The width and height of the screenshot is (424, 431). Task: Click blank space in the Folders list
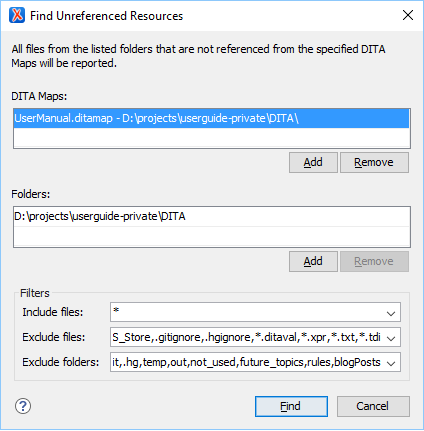click(211, 237)
